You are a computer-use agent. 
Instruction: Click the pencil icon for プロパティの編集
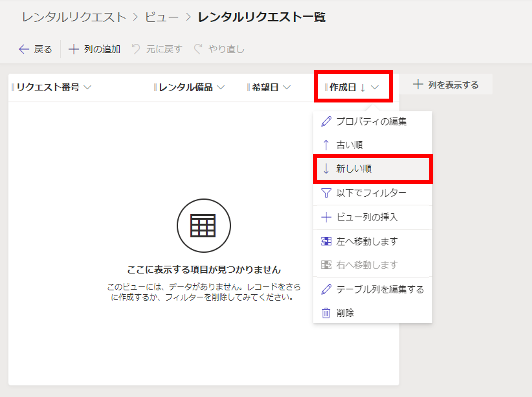pyautogui.click(x=326, y=121)
